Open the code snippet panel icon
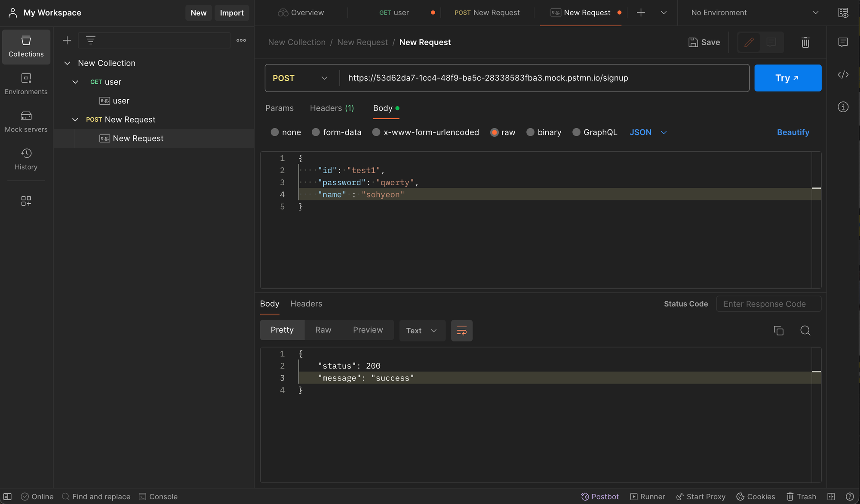The image size is (860, 504). click(x=843, y=75)
